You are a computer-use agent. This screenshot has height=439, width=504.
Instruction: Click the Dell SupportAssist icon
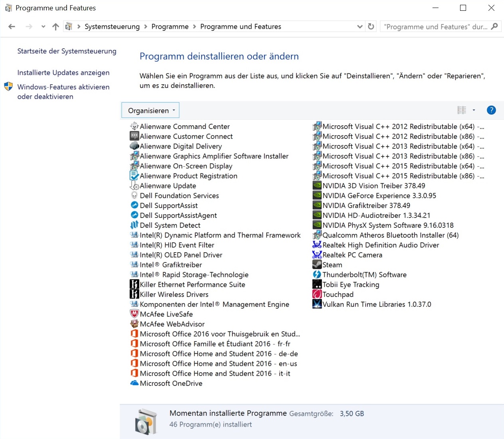click(135, 205)
